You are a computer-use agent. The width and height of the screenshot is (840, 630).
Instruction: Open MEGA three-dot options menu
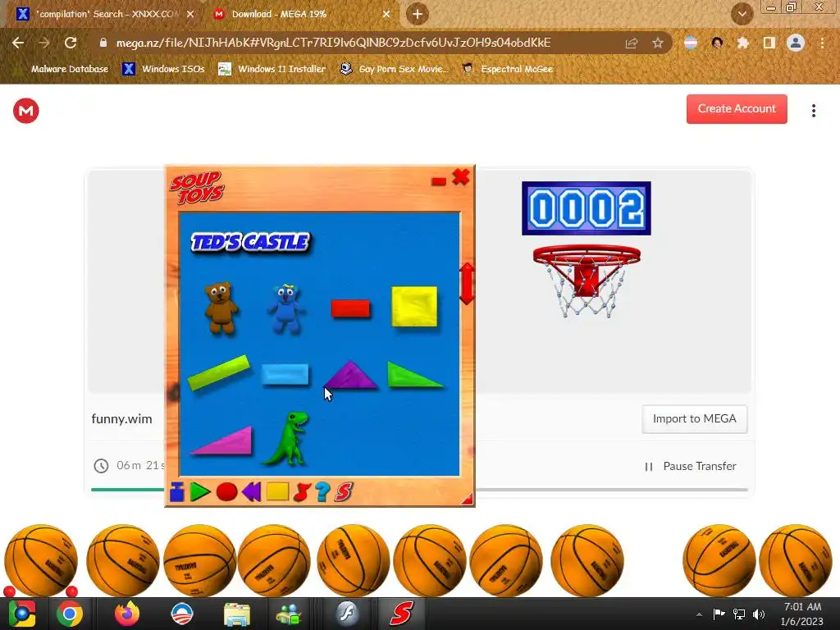coord(814,111)
